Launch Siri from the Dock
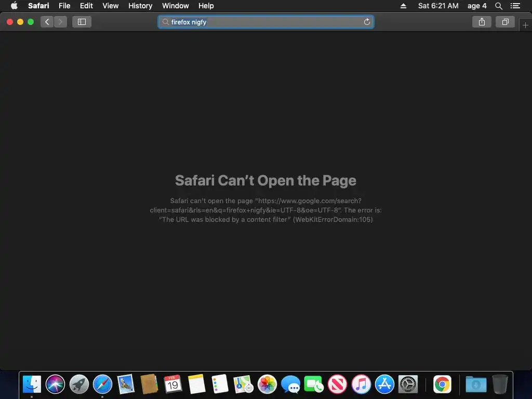 55,384
